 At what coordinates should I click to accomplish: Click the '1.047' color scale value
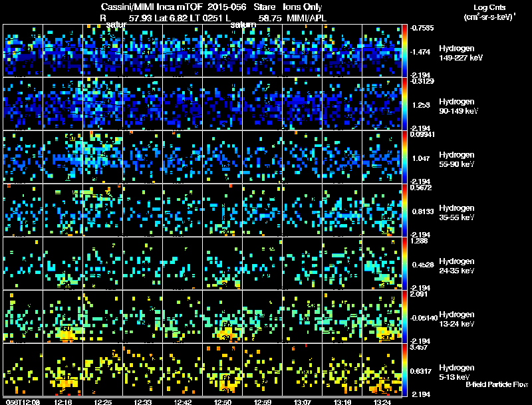click(421, 158)
